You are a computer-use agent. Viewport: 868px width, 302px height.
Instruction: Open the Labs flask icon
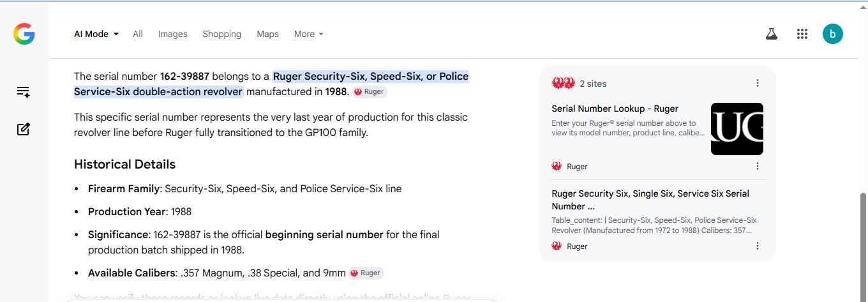point(772,34)
